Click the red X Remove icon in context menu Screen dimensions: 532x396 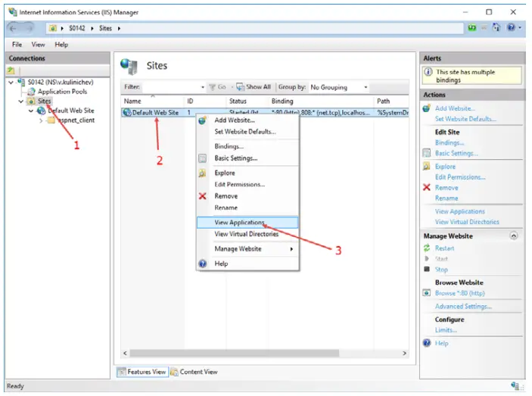point(203,196)
